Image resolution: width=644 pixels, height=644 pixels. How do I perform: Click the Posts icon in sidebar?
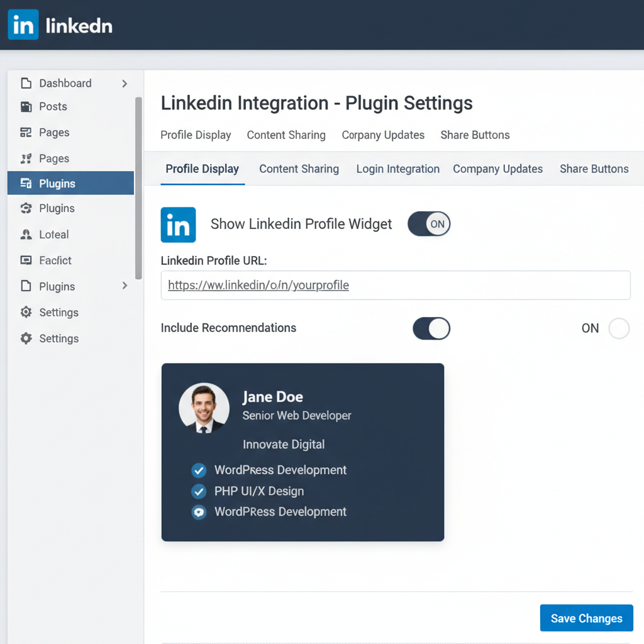coord(26,107)
